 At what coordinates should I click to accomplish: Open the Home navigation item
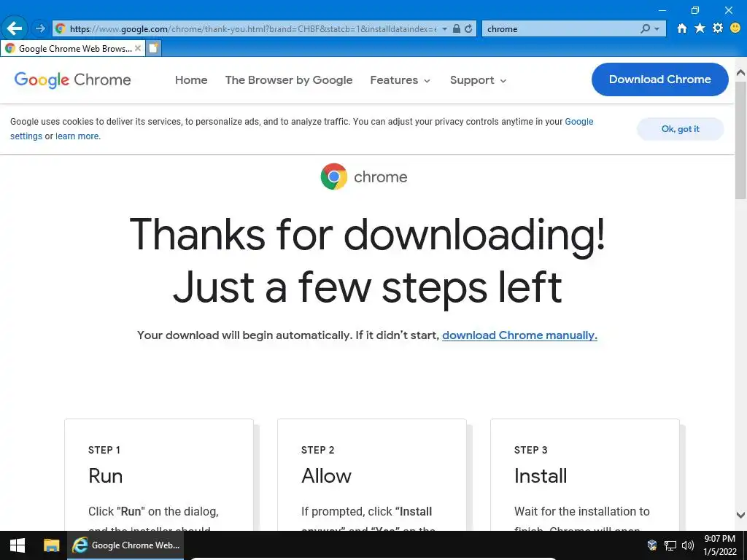[191, 80]
